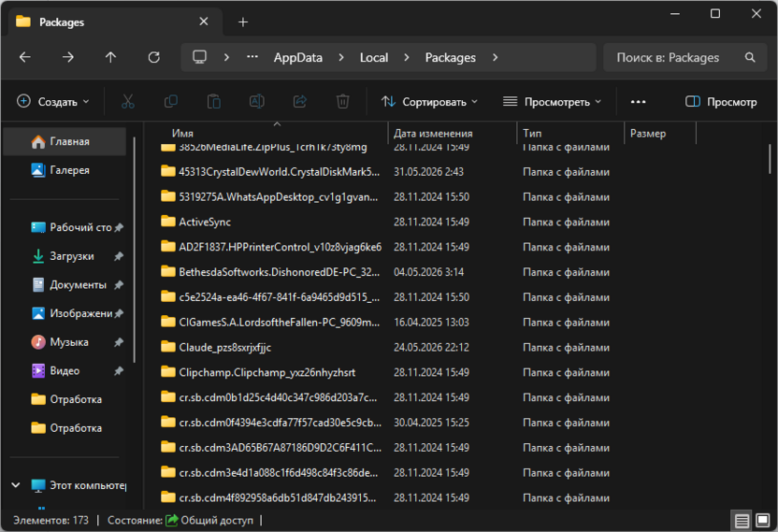Click the Paste clipboard icon
The width and height of the screenshot is (778, 532).
click(x=214, y=102)
